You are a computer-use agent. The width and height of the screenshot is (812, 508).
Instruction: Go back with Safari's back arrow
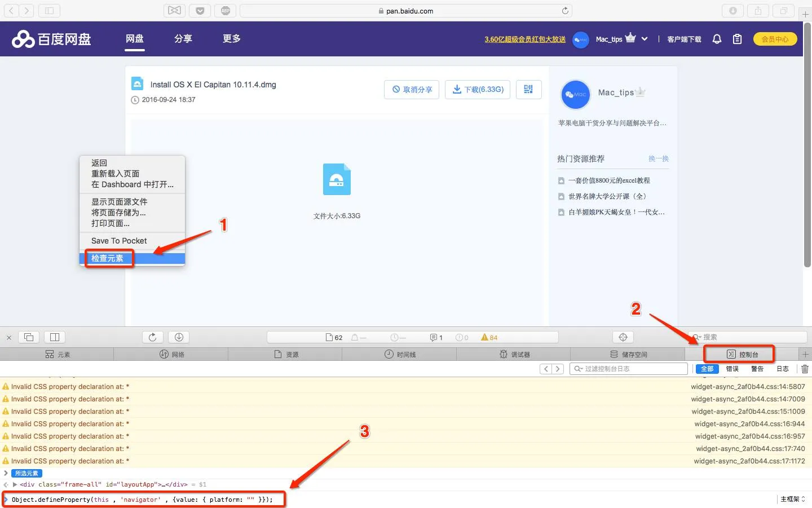pyautogui.click(x=11, y=11)
